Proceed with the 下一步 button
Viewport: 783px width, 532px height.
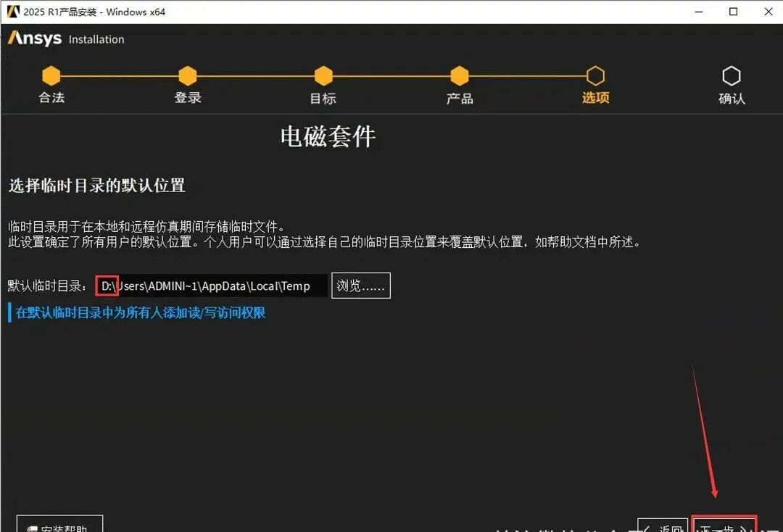click(x=724, y=524)
